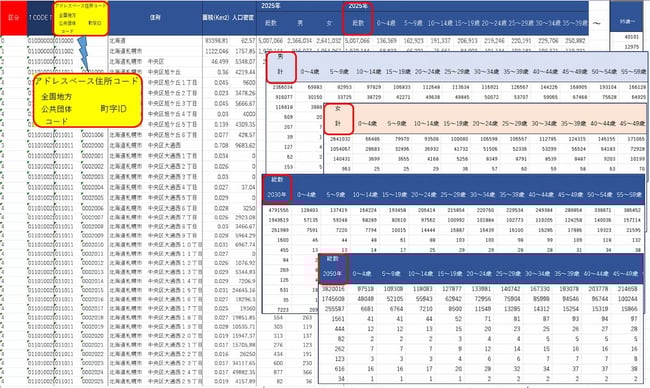Select the 40~44歳 header in the female table
This screenshot has height=388, width=650.
click(x=603, y=124)
